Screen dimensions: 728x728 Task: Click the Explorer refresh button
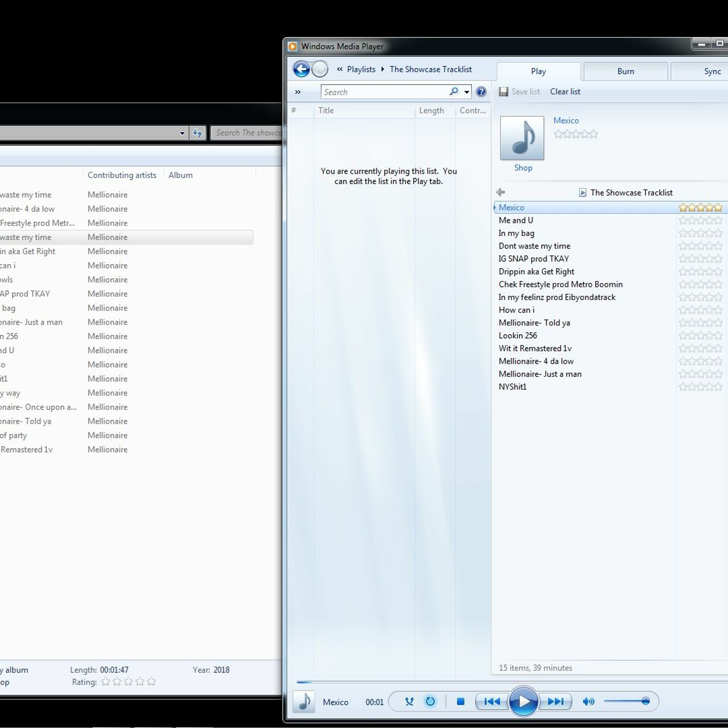(198, 133)
